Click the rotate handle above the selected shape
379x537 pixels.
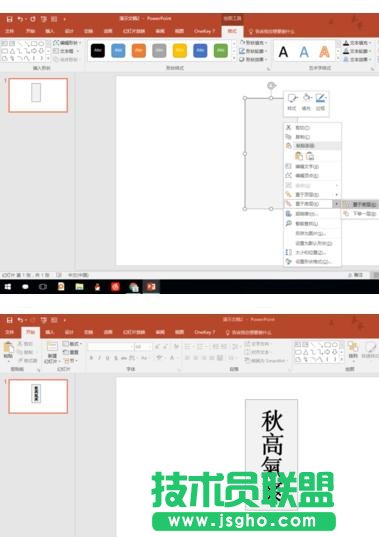pyautogui.click(x=271, y=86)
